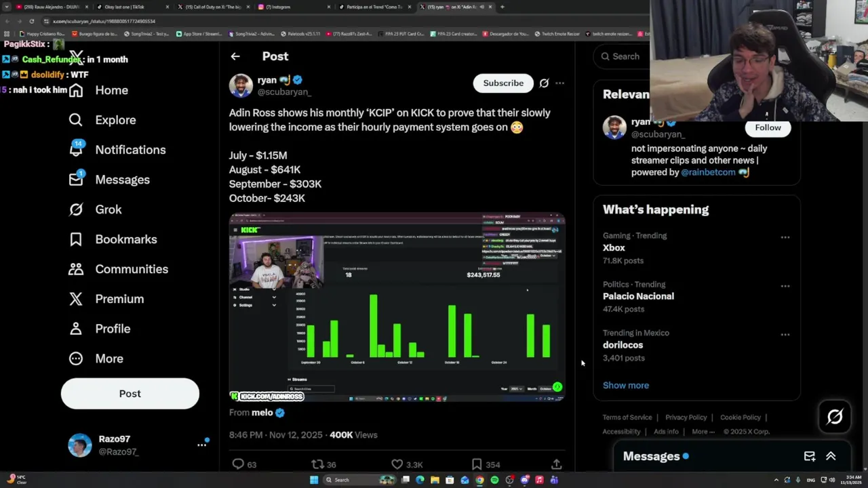Follow ryan in Relevant people
Viewport: 868px width, 488px height.
pos(768,127)
